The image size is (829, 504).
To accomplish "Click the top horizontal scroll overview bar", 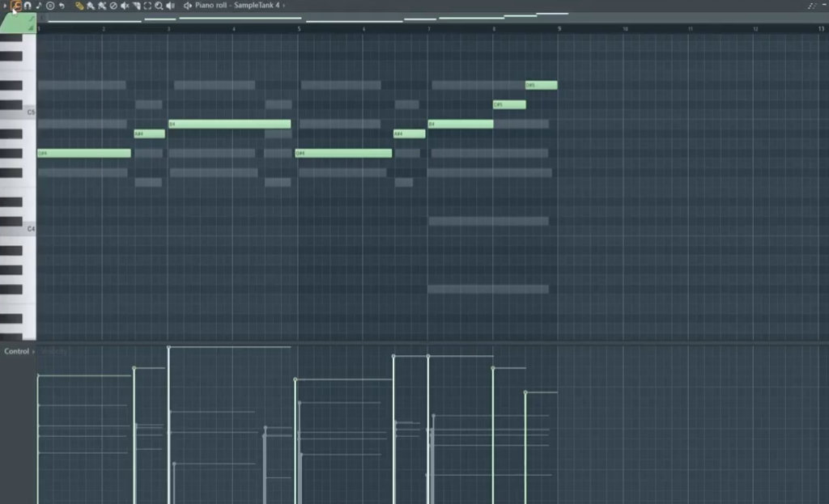I will (x=432, y=18).
